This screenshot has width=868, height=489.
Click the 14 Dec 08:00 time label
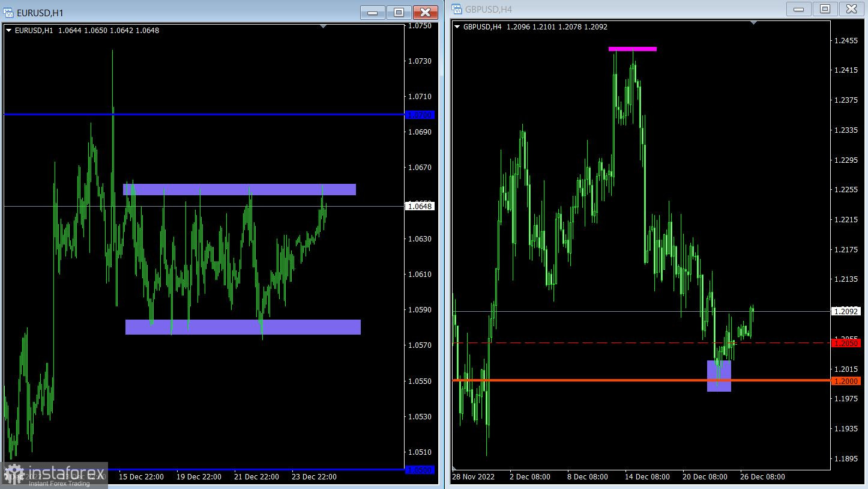pos(647,477)
